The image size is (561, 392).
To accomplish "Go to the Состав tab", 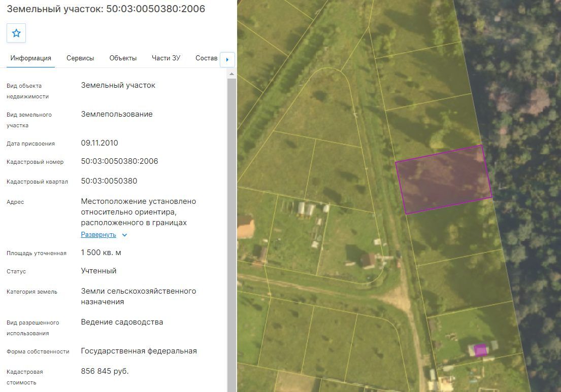I will pyautogui.click(x=207, y=58).
